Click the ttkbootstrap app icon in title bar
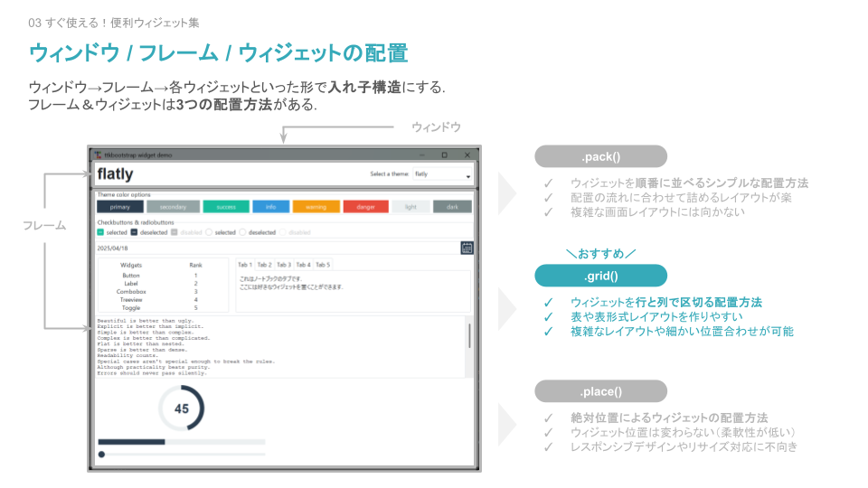Image resolution: width=868 pixels, height=488 pixels. 98,155
